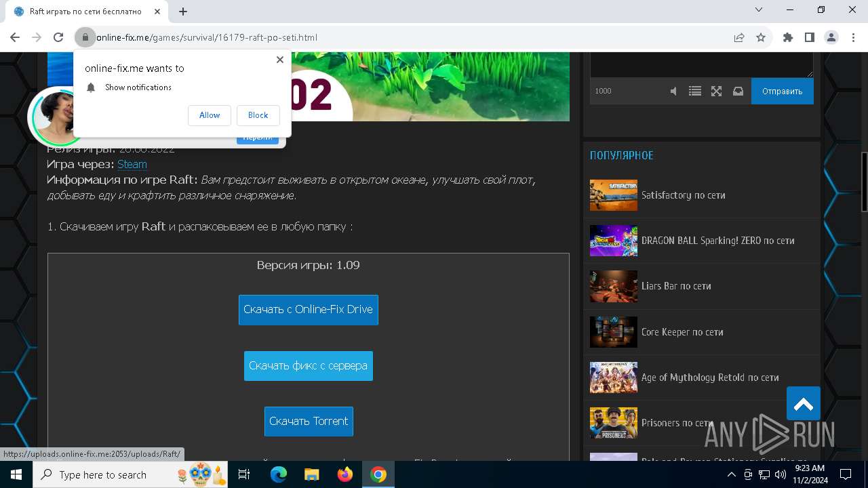
Task: View site information via the lock icon
Action: [x=85, y=38]
